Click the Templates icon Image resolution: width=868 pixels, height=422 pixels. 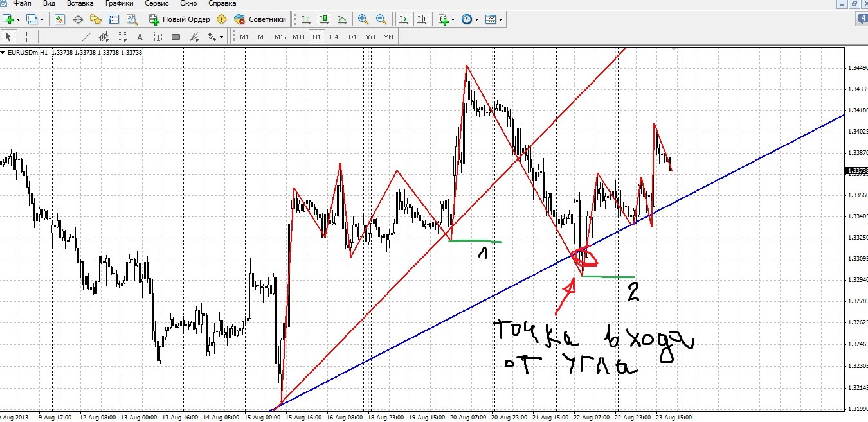[x=491, y=19]
